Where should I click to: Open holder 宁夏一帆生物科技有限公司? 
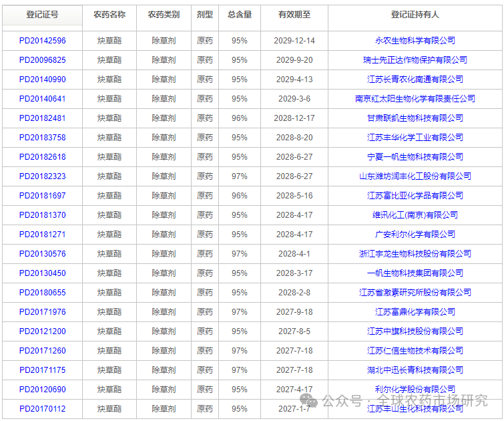pos(415,157)
